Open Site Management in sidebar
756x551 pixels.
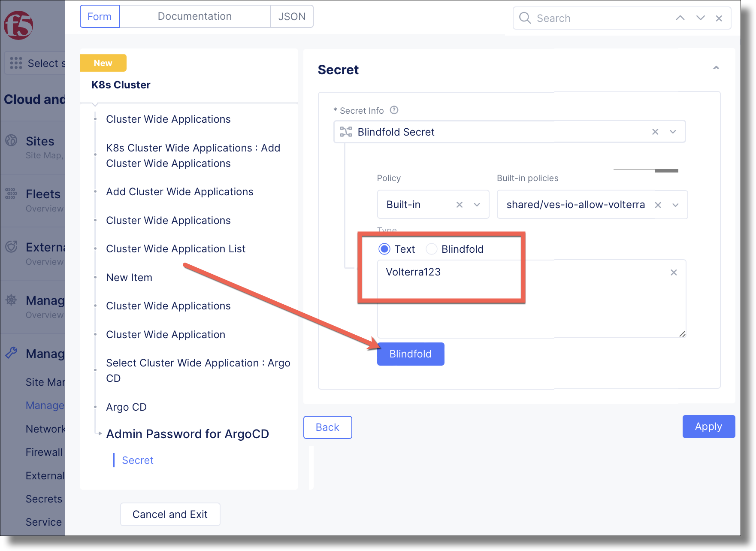click(x=45, y=382)
